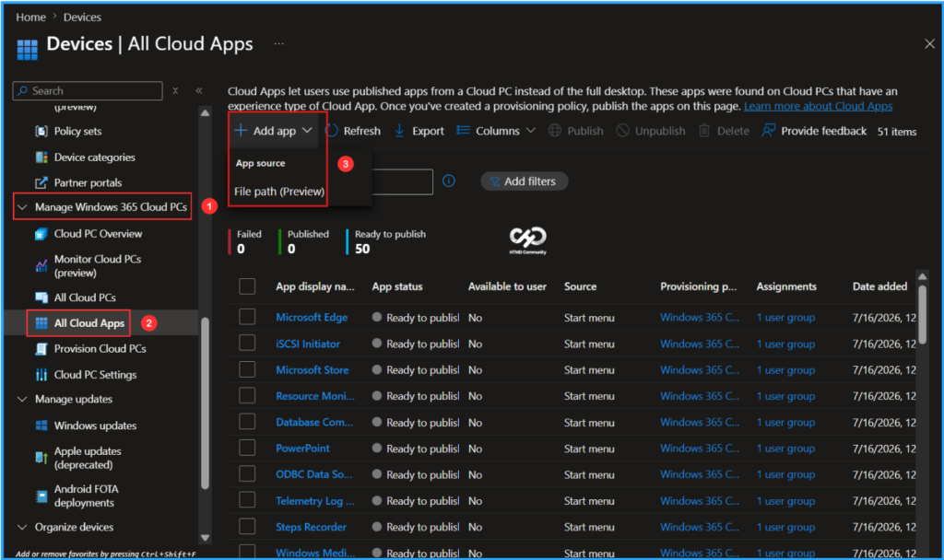Click the Apple updates icon
The width and height of the screenshot is (944, 560).
(41, 458)
